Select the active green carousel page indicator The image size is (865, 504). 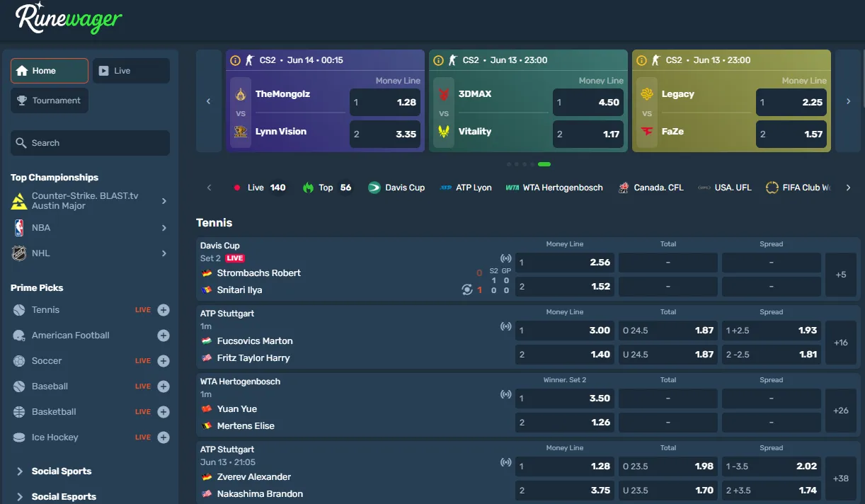pyautogui.click(x=544, y=164)
